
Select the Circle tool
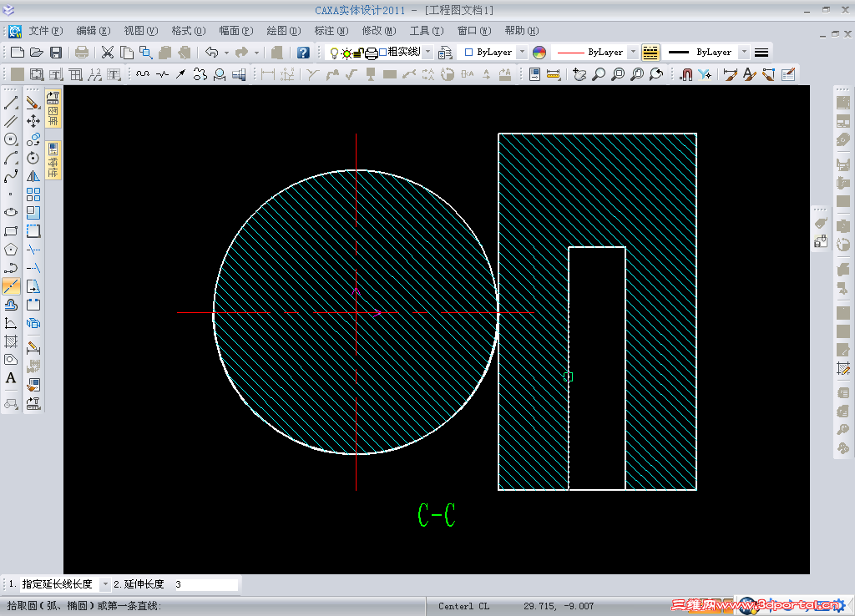(11, 139)
